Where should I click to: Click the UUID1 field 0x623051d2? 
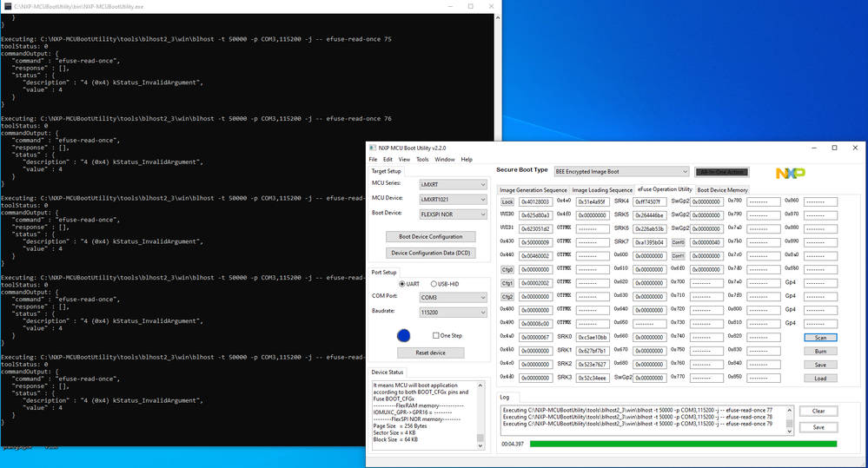(535, 228)
